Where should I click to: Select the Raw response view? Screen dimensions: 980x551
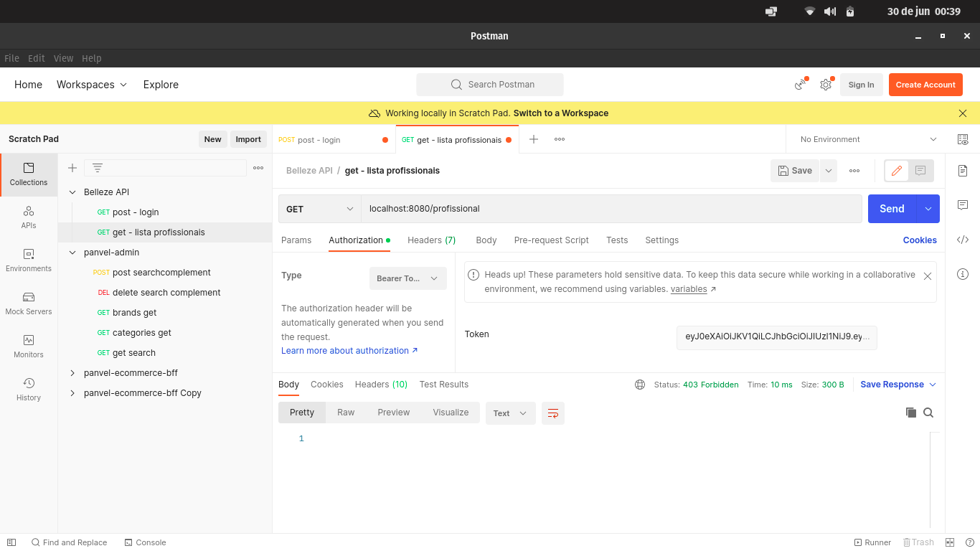tap(346, 413)
